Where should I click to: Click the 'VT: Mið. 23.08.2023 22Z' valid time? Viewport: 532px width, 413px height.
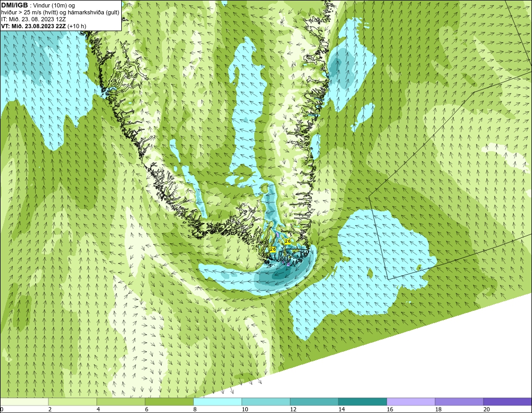tap(34, 26)
